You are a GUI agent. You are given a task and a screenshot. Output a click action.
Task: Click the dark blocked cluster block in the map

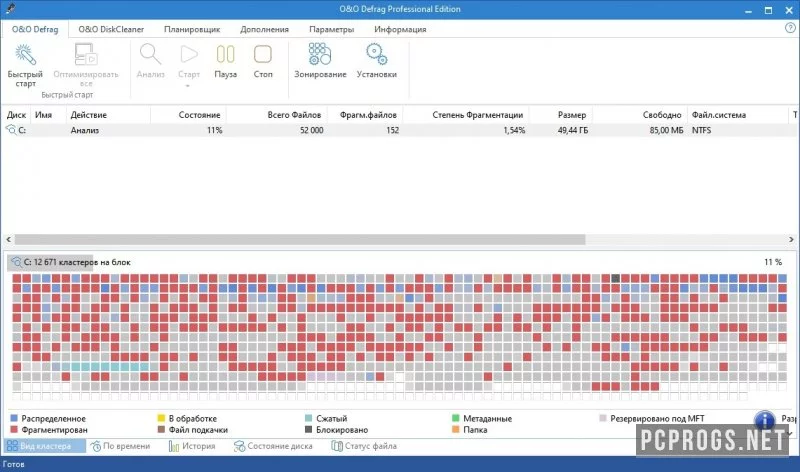pos(615,278)
